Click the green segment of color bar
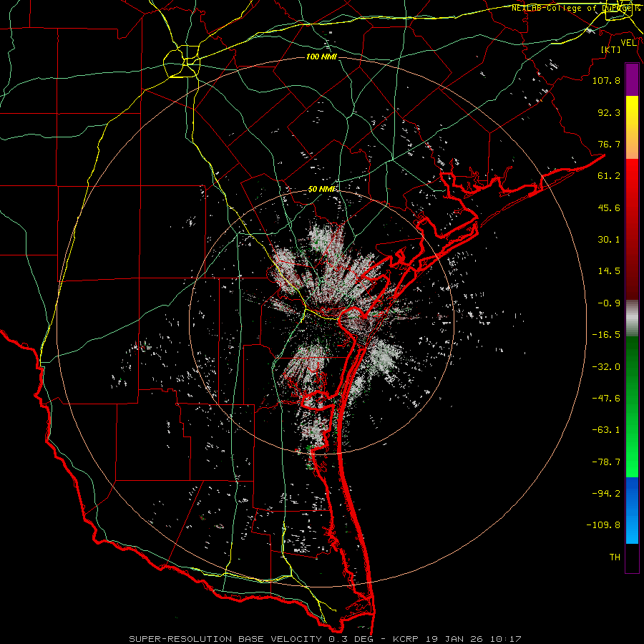 point(632,406)
